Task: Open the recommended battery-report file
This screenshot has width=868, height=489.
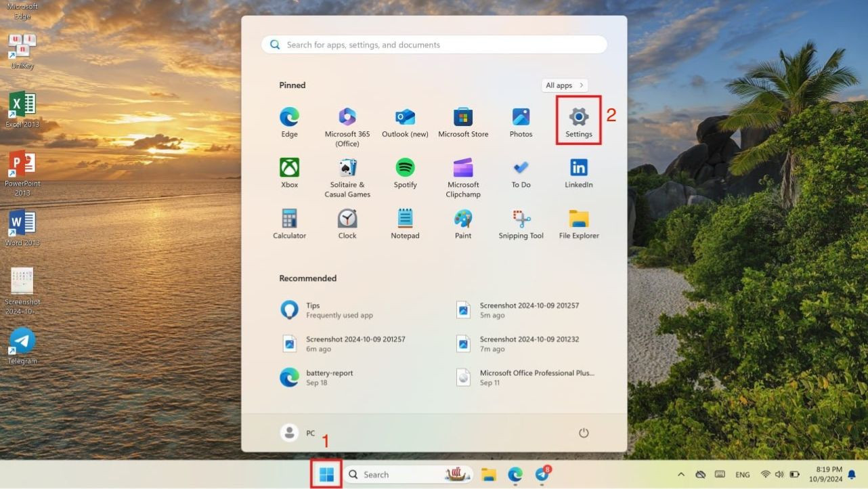Action: [x=329, y=377]
